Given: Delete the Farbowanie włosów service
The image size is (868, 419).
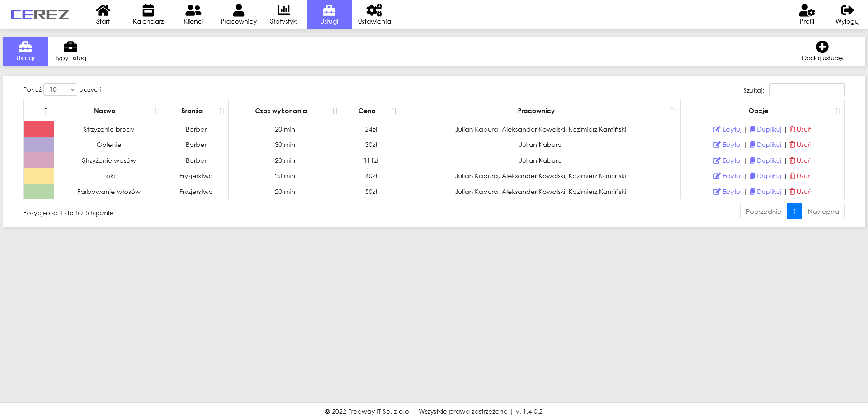Looking at the screenshot, I should pos(800,192).
